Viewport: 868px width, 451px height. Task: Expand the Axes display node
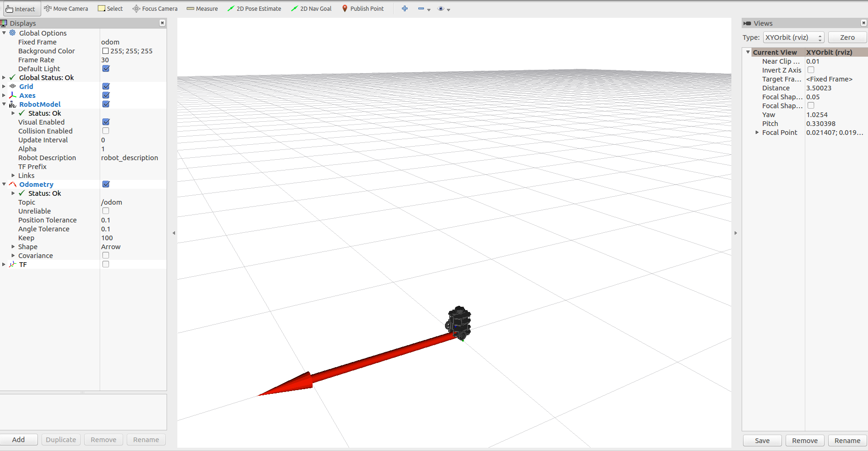pos(4,95)
